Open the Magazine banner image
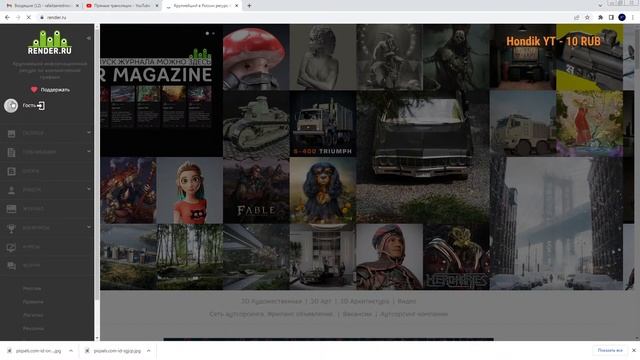 [161, 90]
